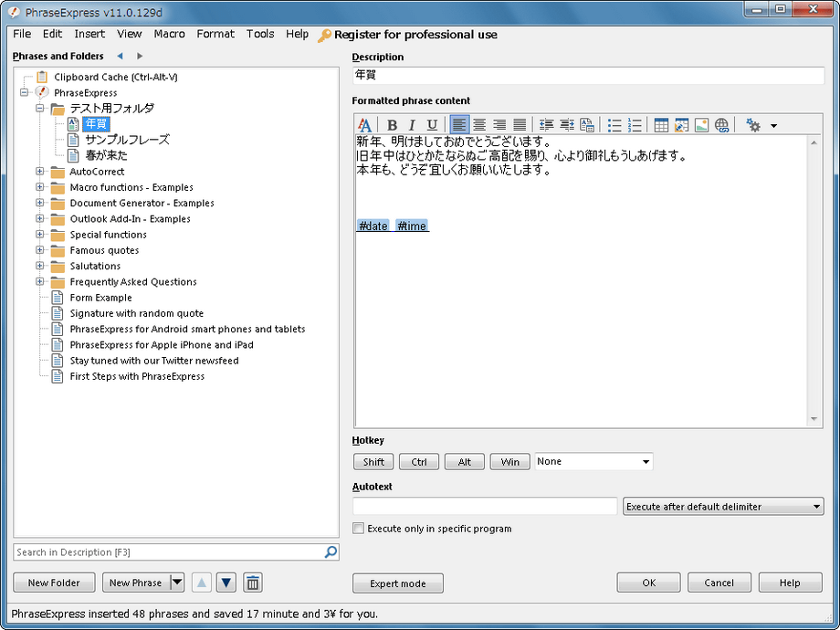Viewport: 840px width, 630px height.
Task: Toggle underline formatting
Action: click(432, 125)
